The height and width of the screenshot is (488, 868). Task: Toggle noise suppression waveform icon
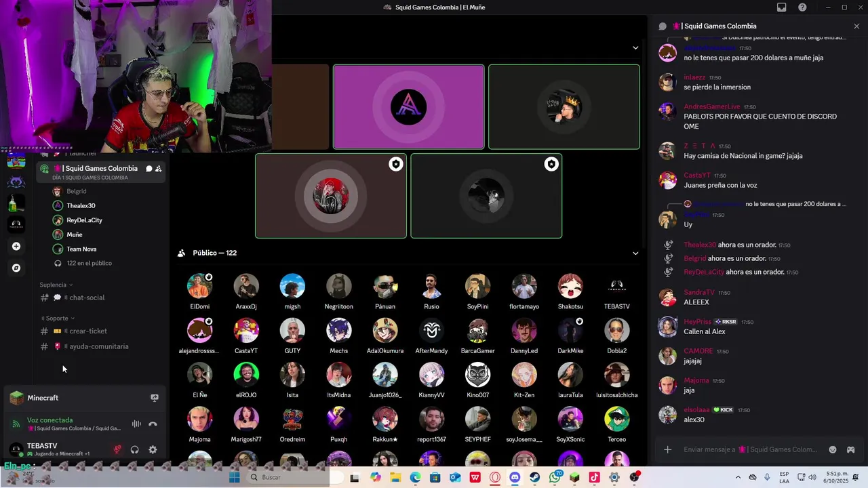tap(136, 424)
